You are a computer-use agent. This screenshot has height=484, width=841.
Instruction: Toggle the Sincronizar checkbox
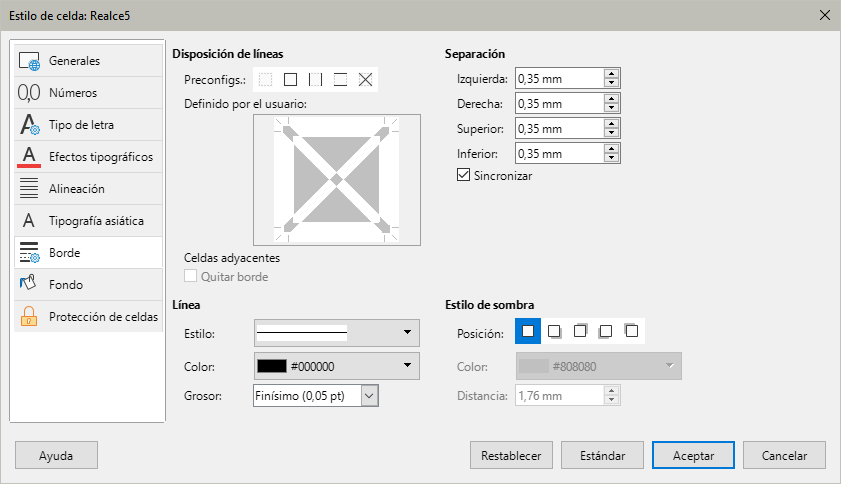[463, 175]
